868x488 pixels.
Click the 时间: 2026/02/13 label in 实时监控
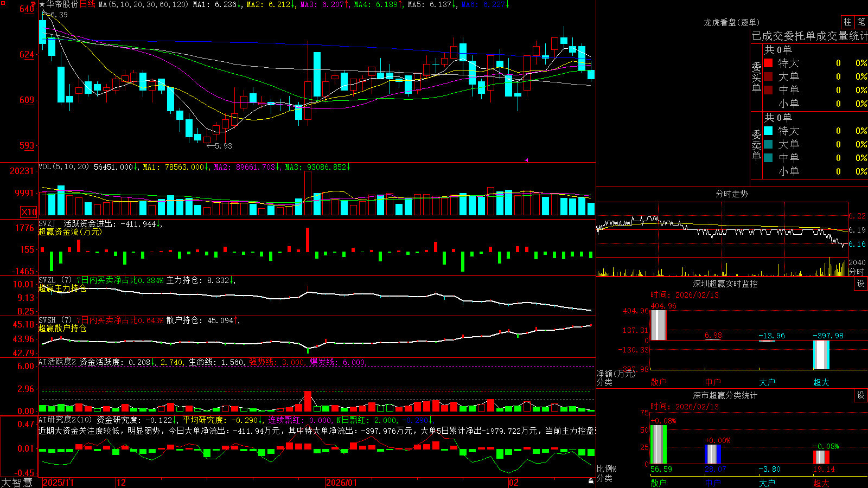pos(685,295)
